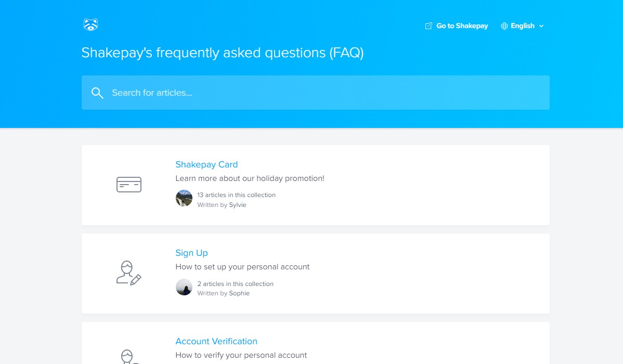This screenshot has width=623, height=364.
Task: Click Sophie's author avatar
Action: coord(184,287)
